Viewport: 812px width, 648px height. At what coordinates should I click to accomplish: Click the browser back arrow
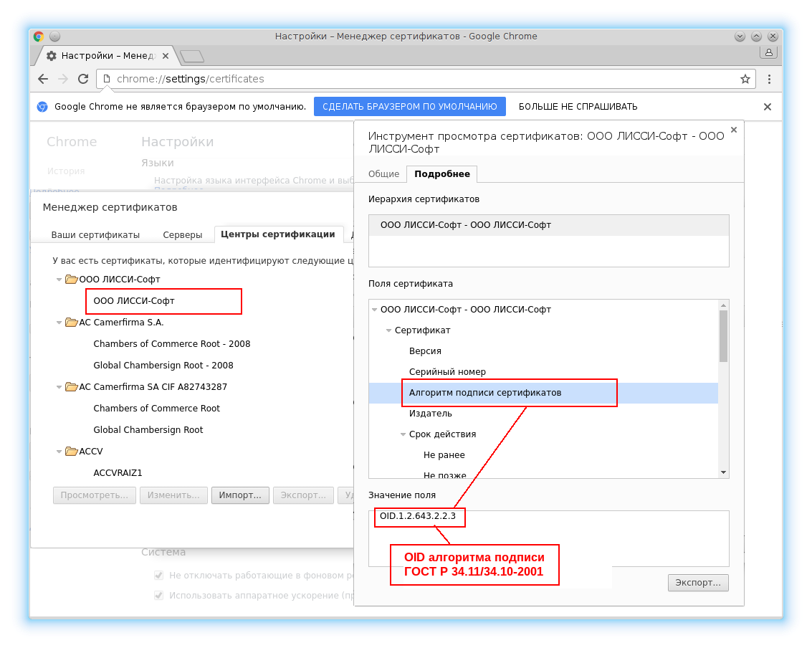click(x=43, y=79)
